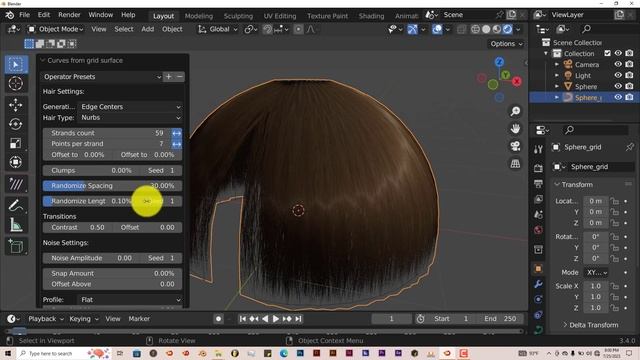Play the animation forward
640x360 pixels.
[x=276, y=319]
